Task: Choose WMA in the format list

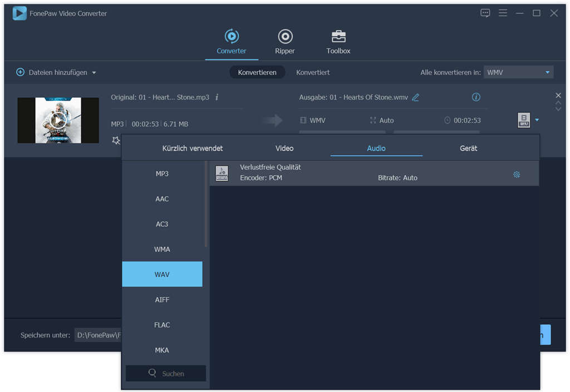Action: click(x=162, y=249)
